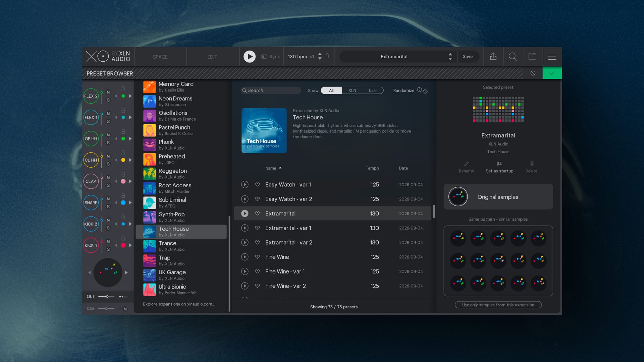Mute the CLAP channel

pos(108,177)
